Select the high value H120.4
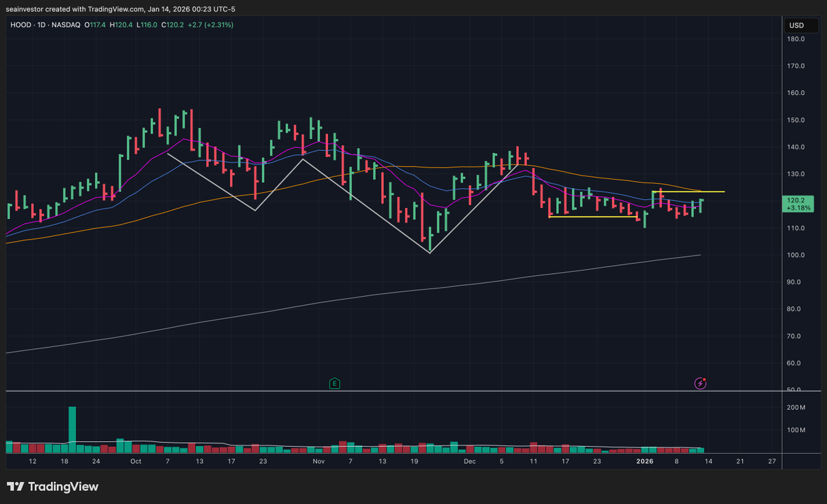Screen dimensions: 827x504 pyautogui.click(x=121, y=25)
